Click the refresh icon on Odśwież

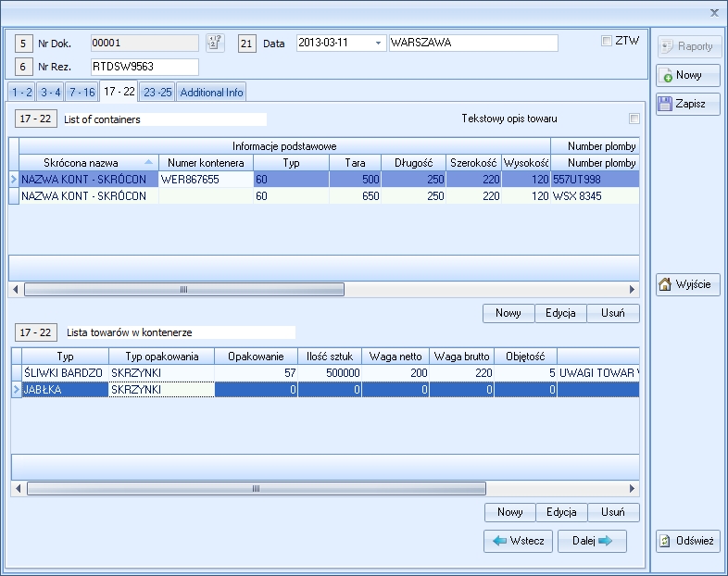[665, 541]
